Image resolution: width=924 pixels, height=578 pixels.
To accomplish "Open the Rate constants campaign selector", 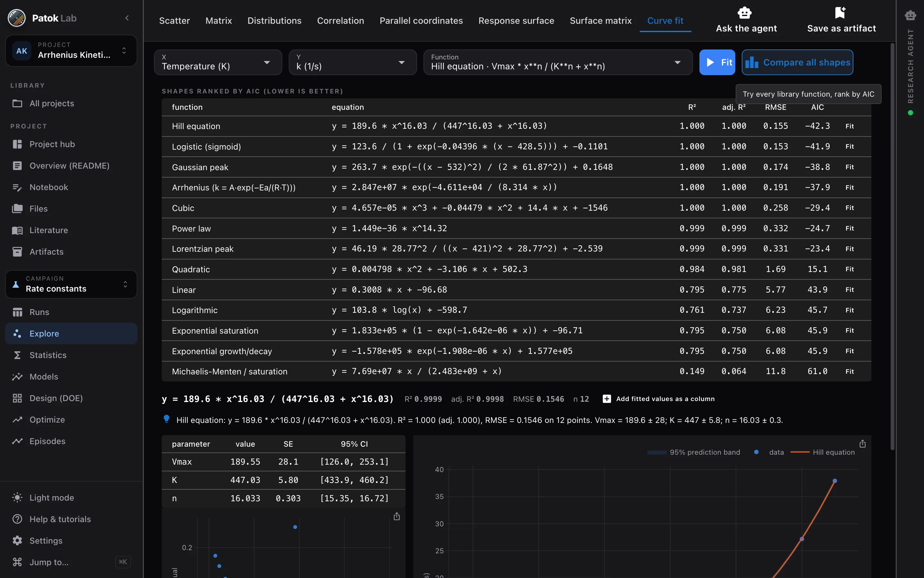I will (x=71, y=285).
